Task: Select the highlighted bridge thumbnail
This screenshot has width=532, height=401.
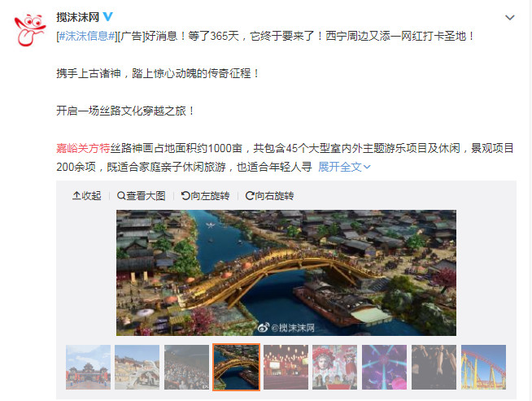Action: tap(236, 367)
